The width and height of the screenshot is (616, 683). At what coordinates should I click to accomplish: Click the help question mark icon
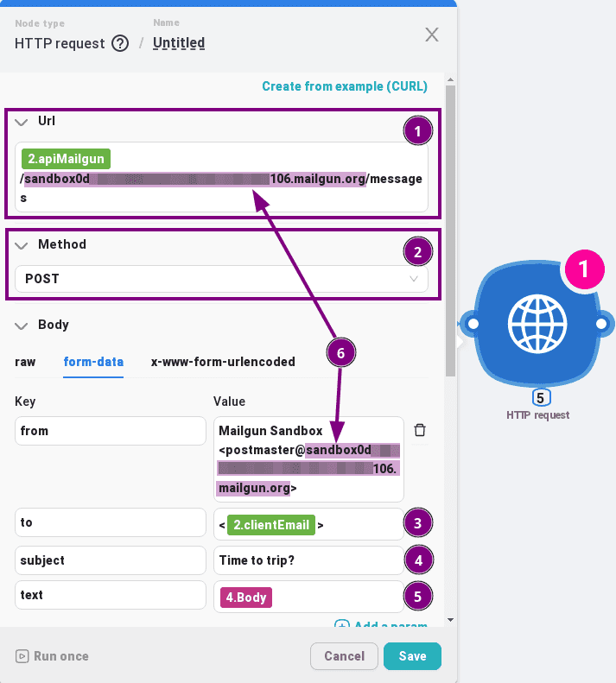click(120, 43)
